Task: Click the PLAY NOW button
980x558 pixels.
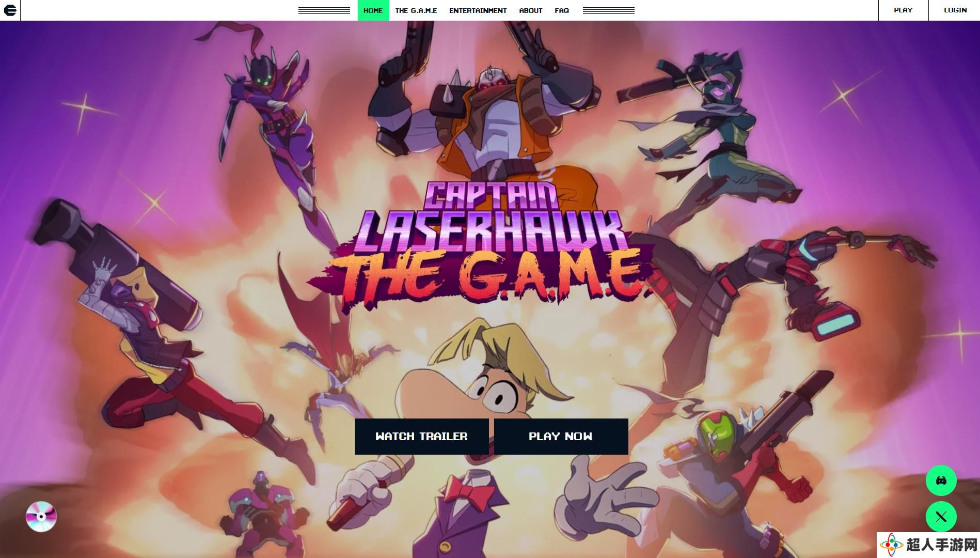Action: [561, 437]
